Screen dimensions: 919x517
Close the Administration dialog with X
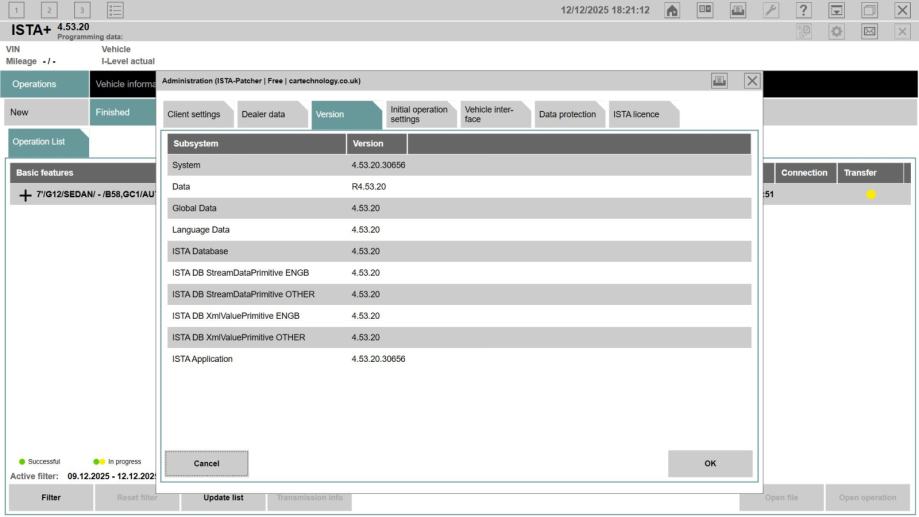751,81
